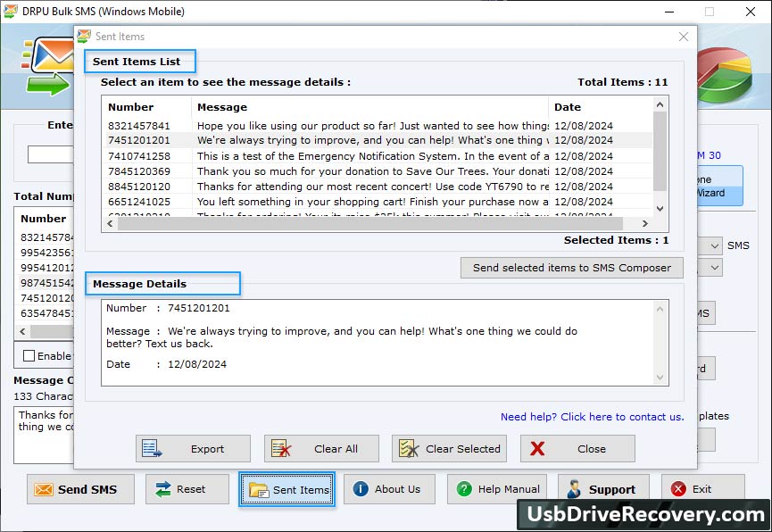Click the Export button label
The image size is (772, 532).
pos(207,449)
